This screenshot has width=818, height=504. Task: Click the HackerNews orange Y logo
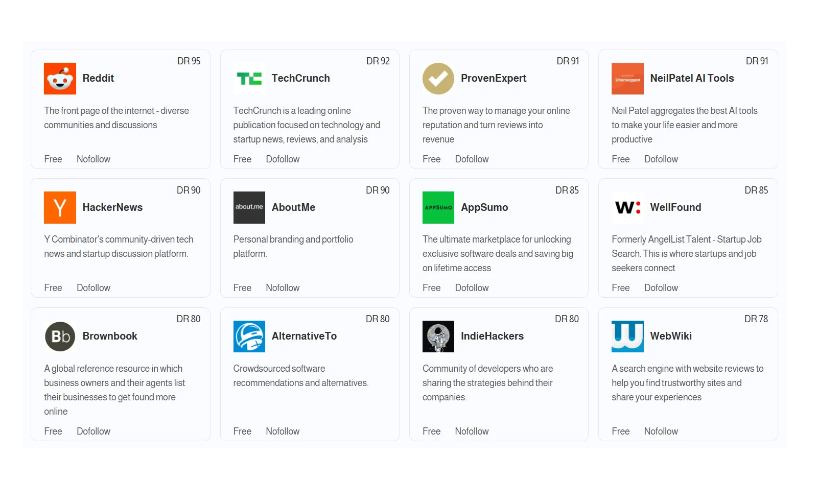click(60, 207)
